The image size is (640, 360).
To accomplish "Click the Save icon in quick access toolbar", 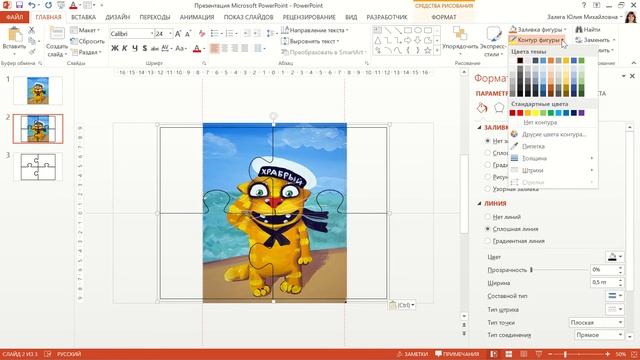I will pyautogui.click(x=19, y=5).
